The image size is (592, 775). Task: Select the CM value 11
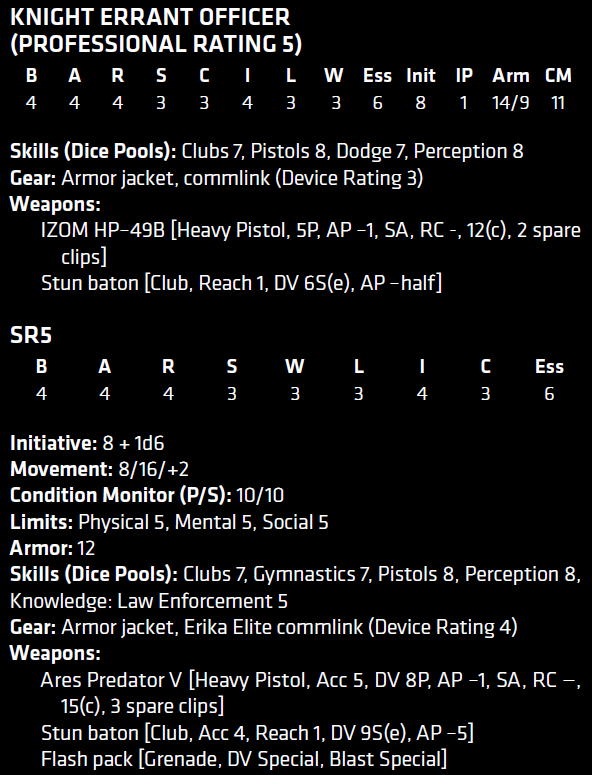tap(558, 103)
